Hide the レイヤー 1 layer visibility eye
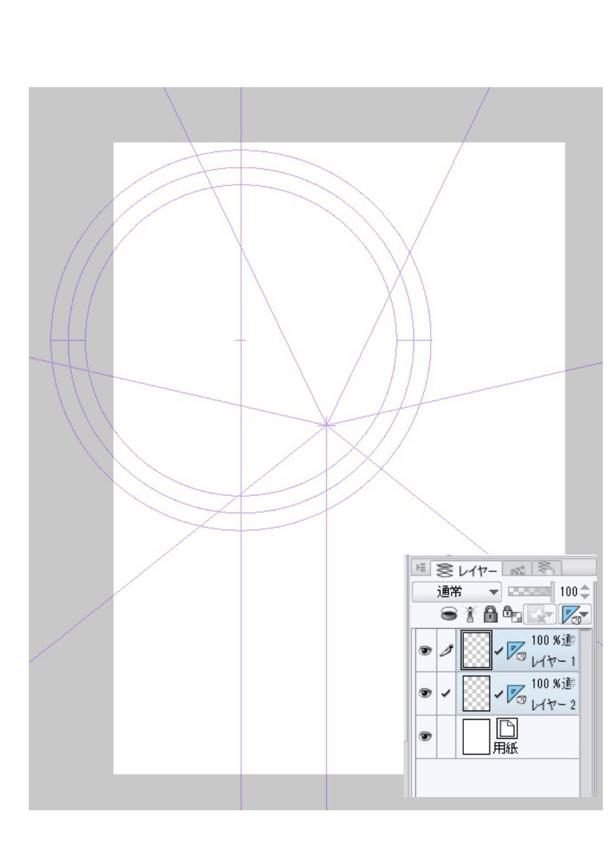The height and width of the screenshot is (862, 616). tap(425, 651)
